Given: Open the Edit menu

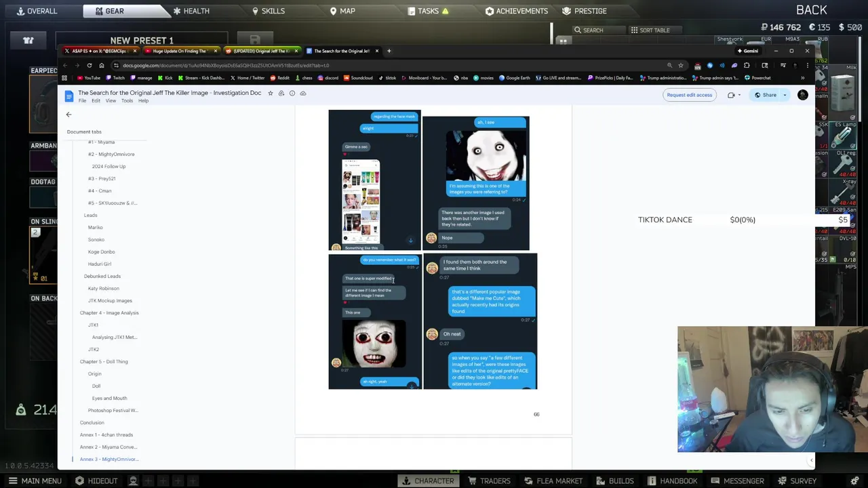Looking at the screenshot, I should tap(96, 101).
